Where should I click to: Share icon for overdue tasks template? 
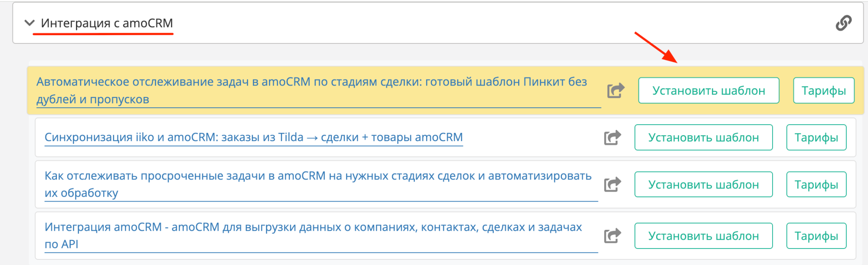click(612, 185)
